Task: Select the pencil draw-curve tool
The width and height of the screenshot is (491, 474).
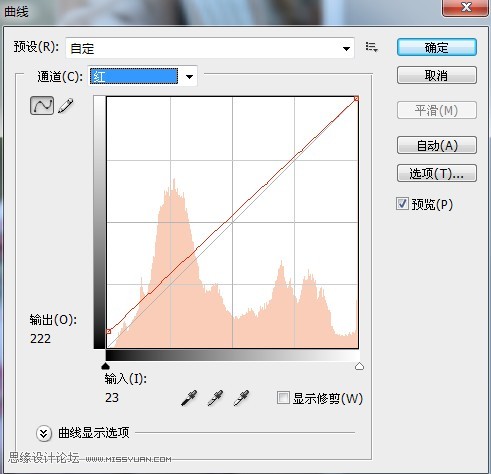Action: tap(66, 106)
